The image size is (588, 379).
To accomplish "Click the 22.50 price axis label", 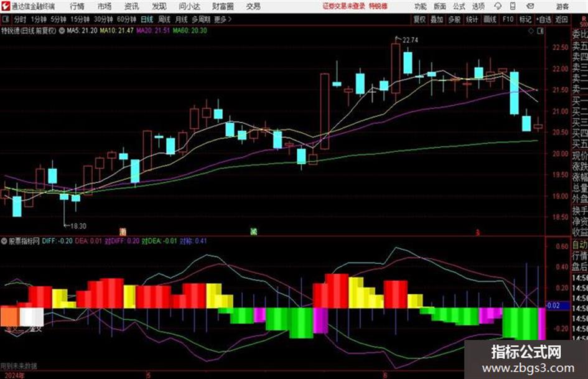I will (560, 47).
